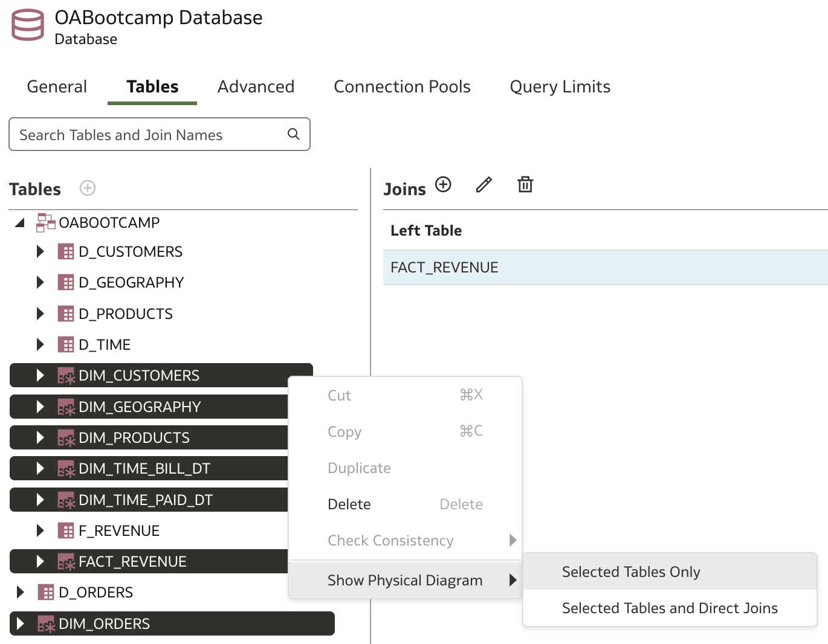The image size is (828, 644).
Task: Select the Tables tab
Action: [152, 86]
